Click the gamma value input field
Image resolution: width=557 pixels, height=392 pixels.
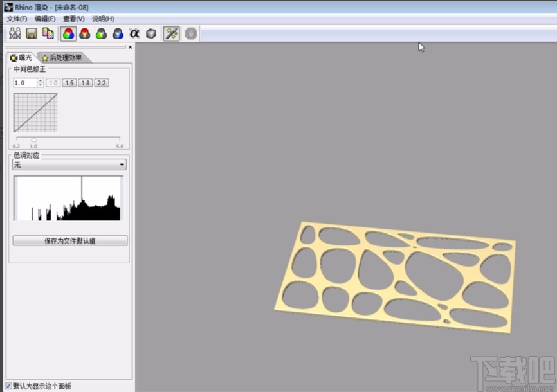coord(25,83)
